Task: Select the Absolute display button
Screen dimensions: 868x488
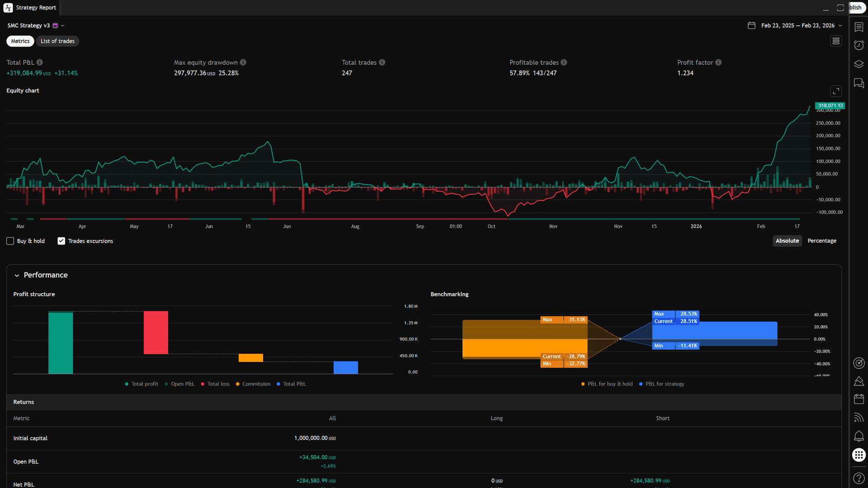Action: click(x=787, y=241)
